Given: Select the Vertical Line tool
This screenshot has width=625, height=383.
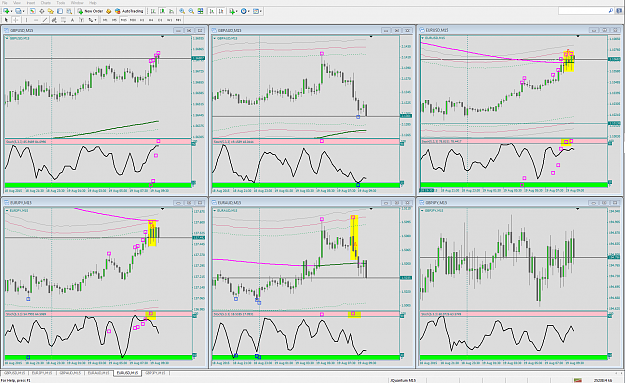Looking at the screenshot, I should (26, 20).
